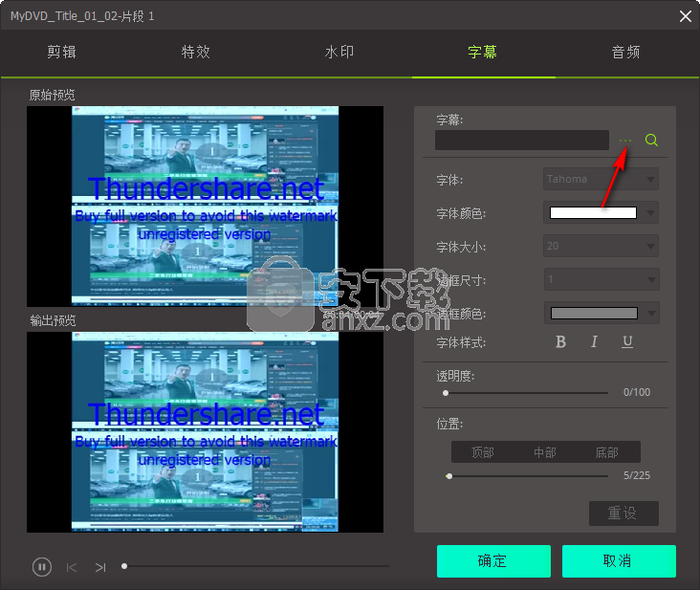Click the position slider handle
This screenshot has width=700, height=590.
click(x=449, y=476)
